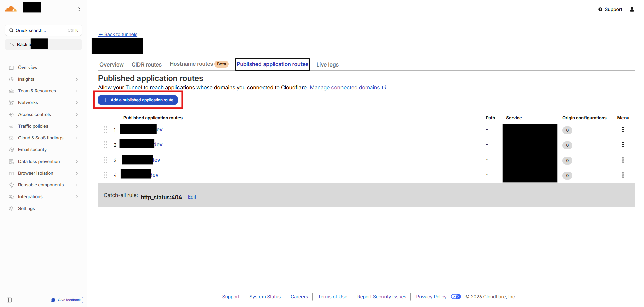The height and width of the screenshot is (307, 644).
Task: Expand the Traffic policies chevron
Action: [77, 126]
